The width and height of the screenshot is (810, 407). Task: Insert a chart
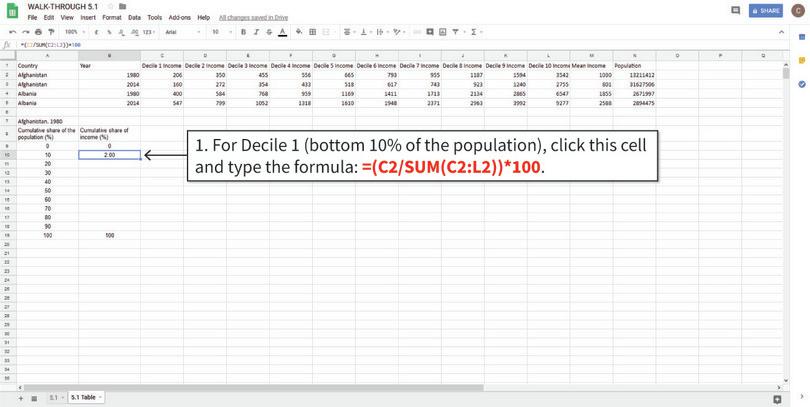[x=443, y=32]
